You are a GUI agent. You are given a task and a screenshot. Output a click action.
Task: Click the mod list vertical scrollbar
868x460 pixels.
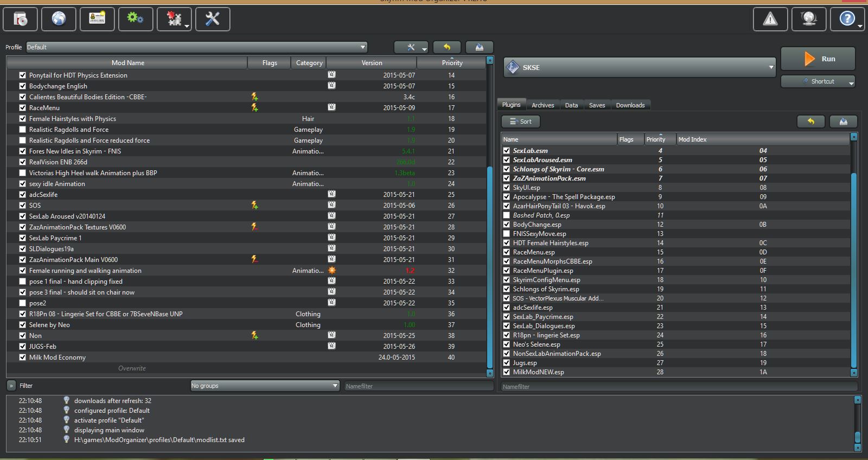(x=490, y=267)
